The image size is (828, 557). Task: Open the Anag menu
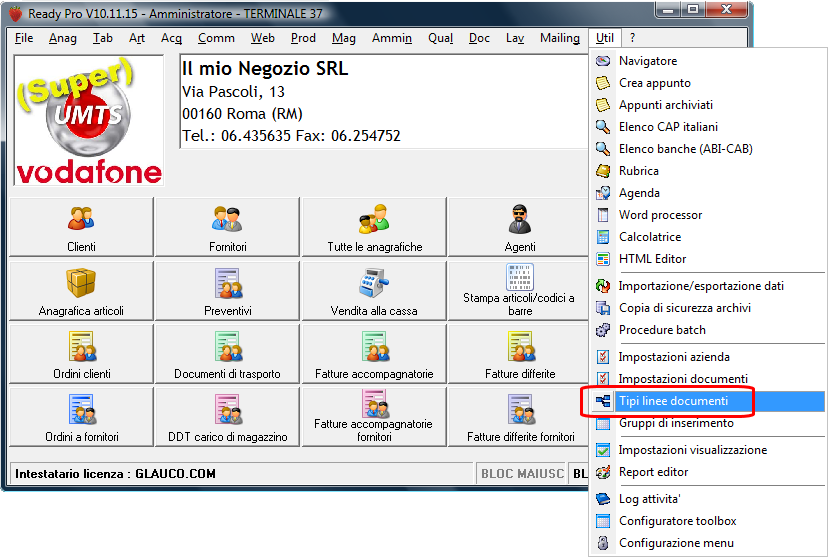(x=63, y=38)
